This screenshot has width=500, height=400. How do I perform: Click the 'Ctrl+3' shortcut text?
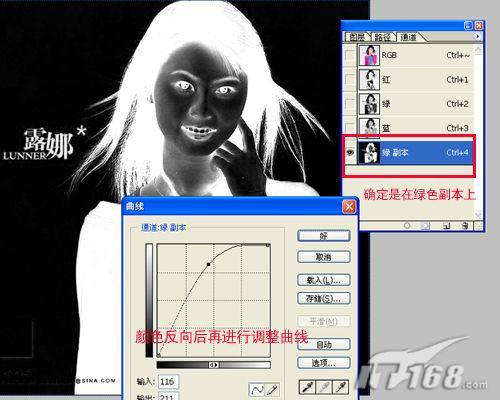coord(457,128)
